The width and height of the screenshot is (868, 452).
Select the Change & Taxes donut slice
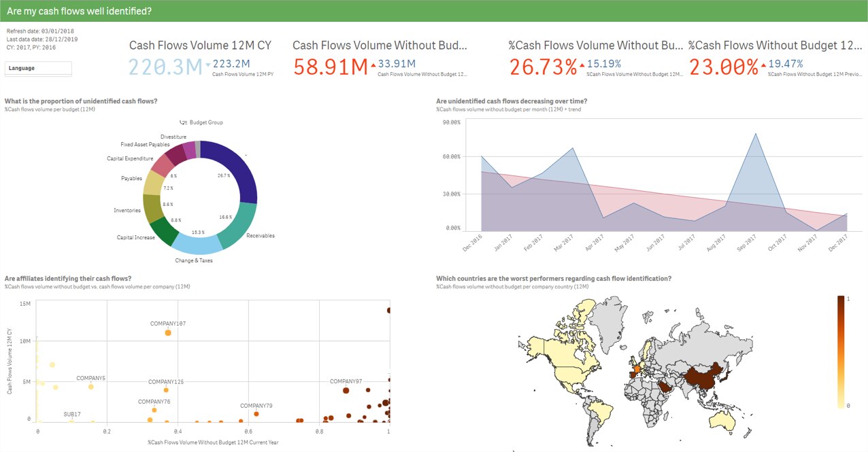197,243
